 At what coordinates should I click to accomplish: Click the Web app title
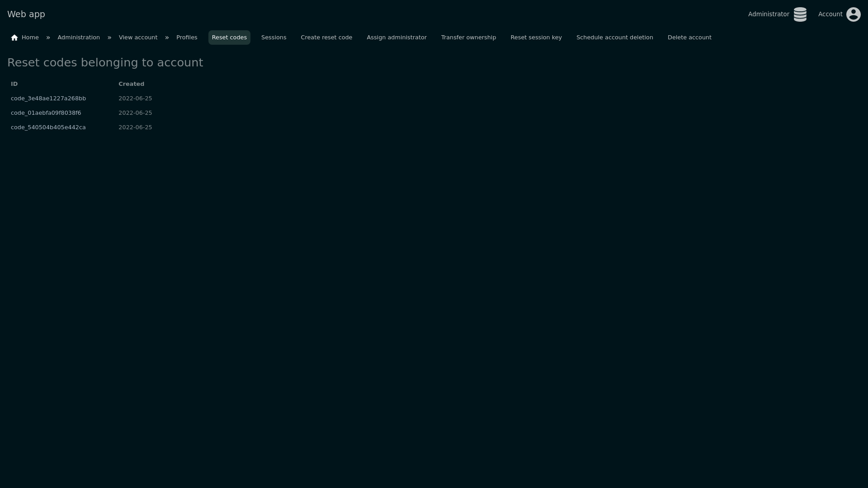26,14
